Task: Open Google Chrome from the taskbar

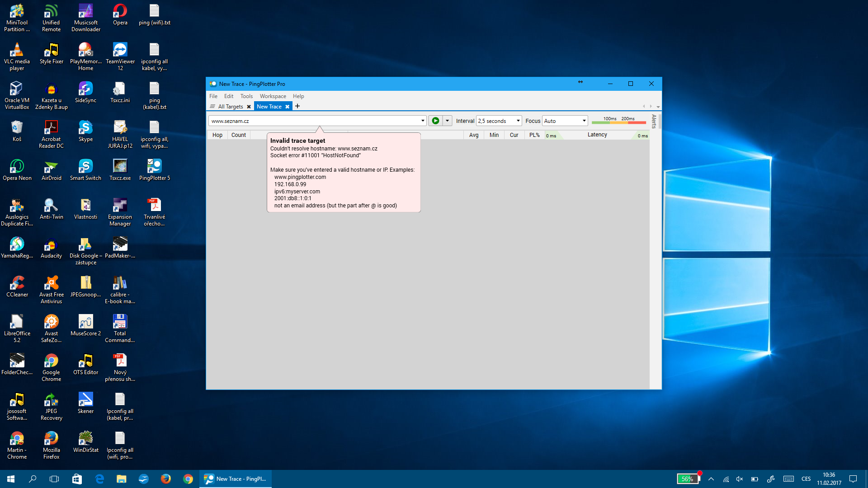Action: [x=188, y=479]
